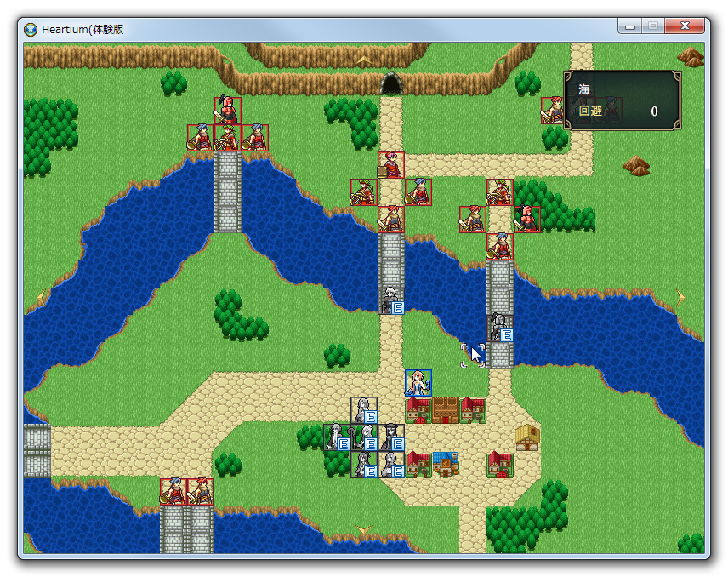Click the map cursor brackets on the river
The height and width of the screenshot is (577, 728).
coord(473,356)
